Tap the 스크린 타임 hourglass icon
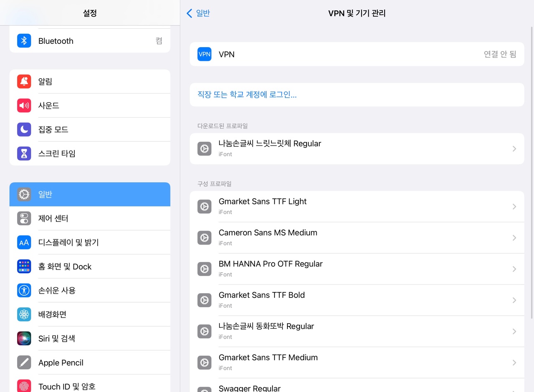Image resolution: width=534 pixels, height=392 pixels. [24, 153]
